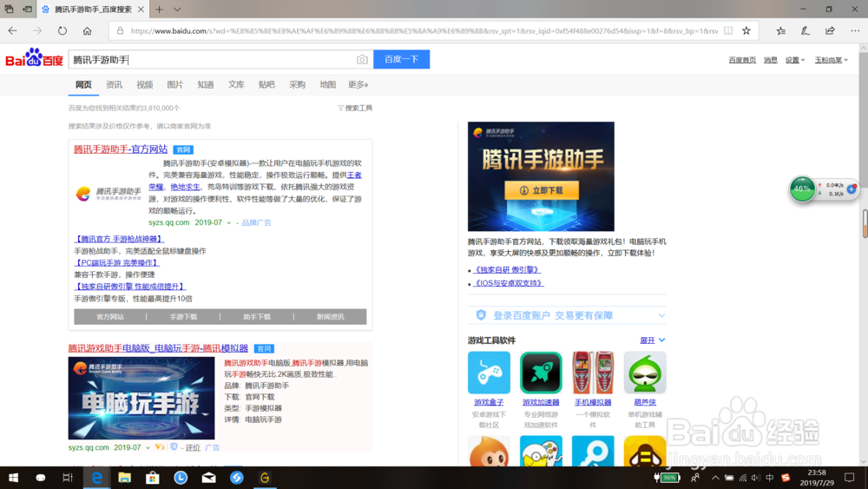Open Mail app from taskbar
The height and width of the screenshot is (489, 868).
(208, 478)
